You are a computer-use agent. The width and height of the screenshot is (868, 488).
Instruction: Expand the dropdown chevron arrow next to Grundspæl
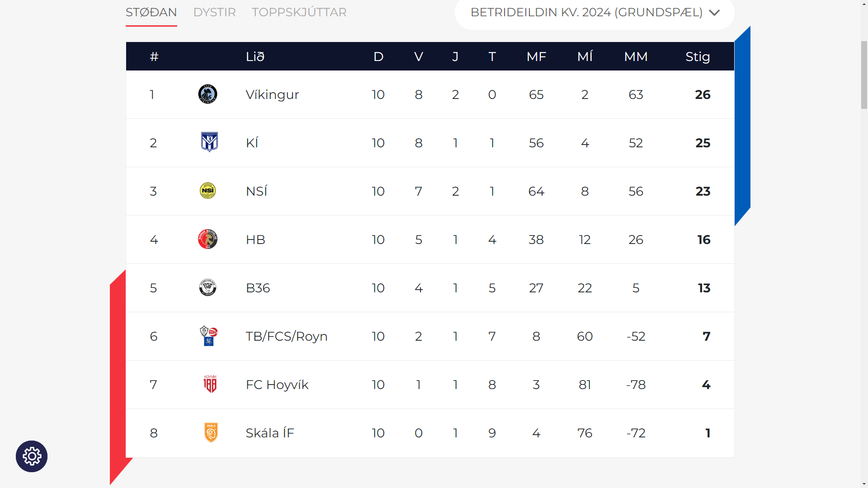[x=714, y=13]
